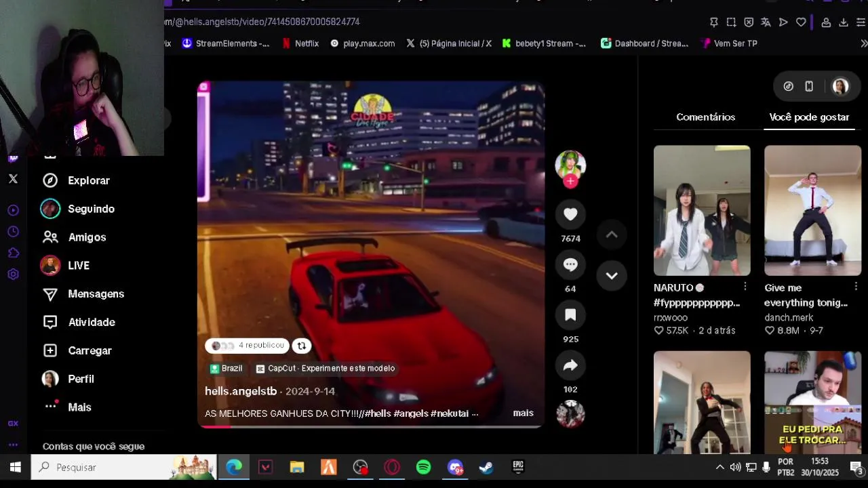
Task: Open history from the Opera GX sidebar
Action: coord(13,232)
